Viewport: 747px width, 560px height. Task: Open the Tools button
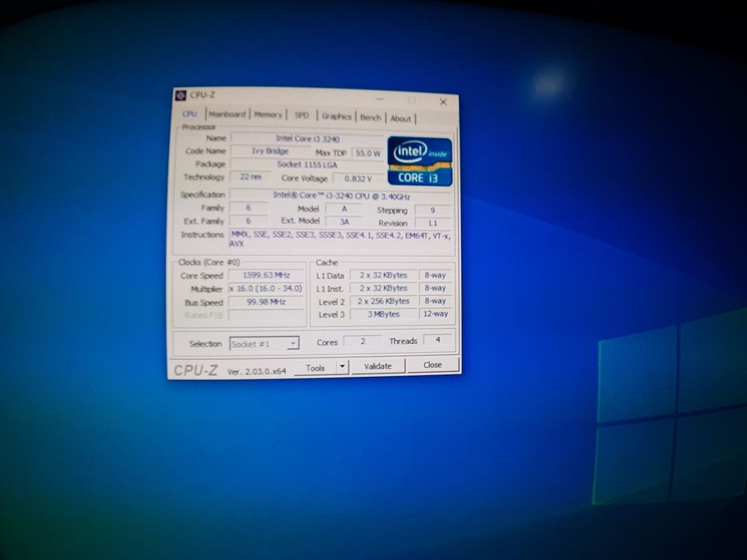315,368
